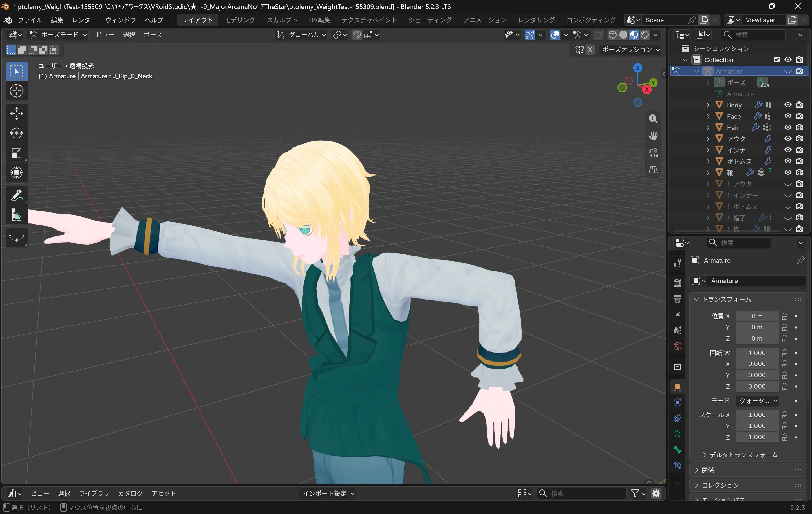The image size is (812, 514).
Task: Expand the Body tree item
Action: coord(708,105)
